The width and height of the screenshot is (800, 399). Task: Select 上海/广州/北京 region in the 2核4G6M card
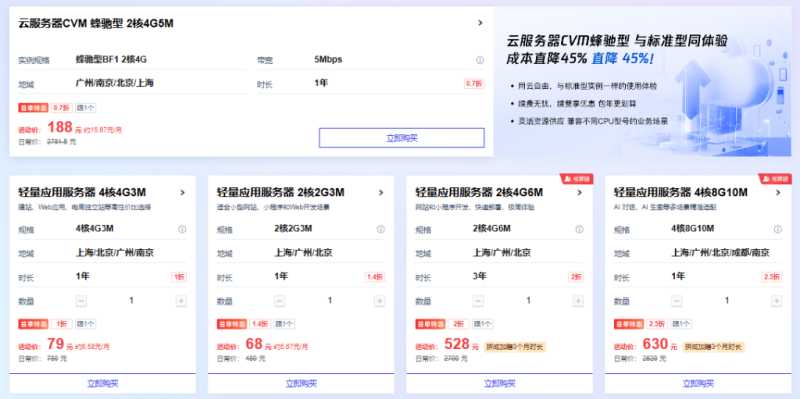tap(502, 252)
